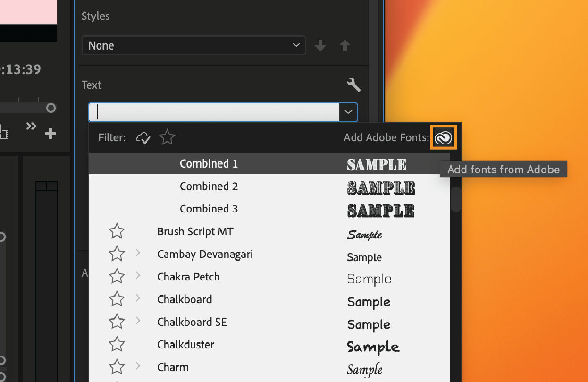
Task: Click the star filter icon to show favorites
Action: click(167, 137)
